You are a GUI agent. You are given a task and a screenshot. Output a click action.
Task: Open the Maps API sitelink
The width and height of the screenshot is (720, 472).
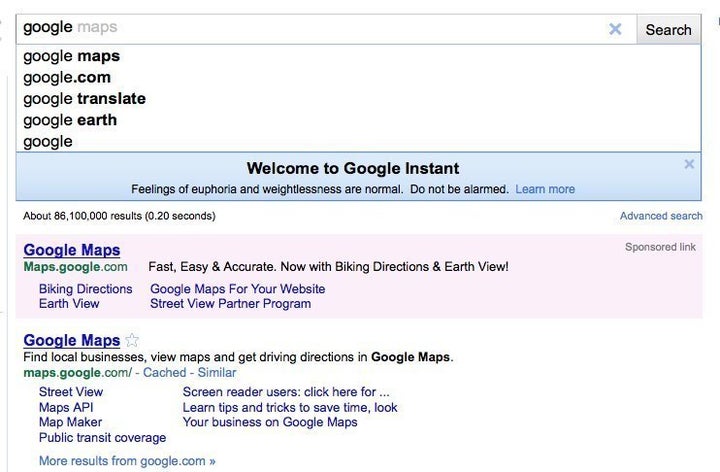66,407
